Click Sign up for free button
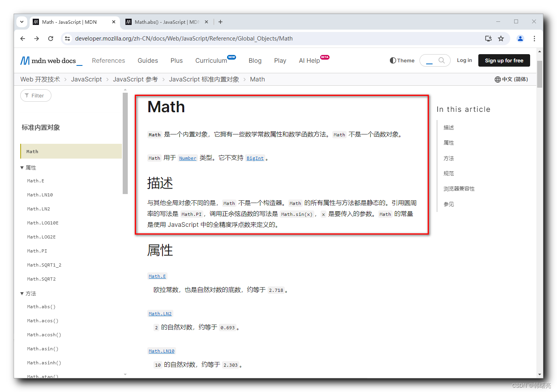The height and width of the screenshot is (392, 557). click(x=504, y=60)
